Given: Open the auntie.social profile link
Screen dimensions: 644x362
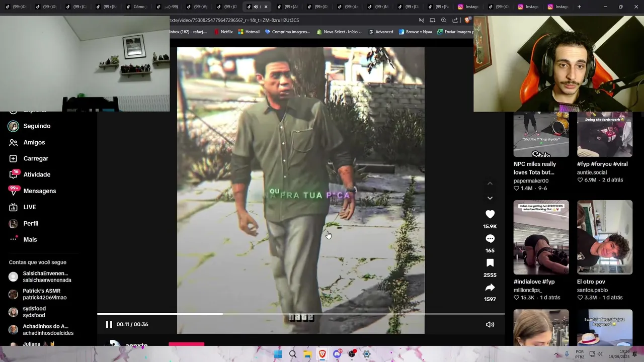Looking at the screenshot, I should tap(592, 172).
